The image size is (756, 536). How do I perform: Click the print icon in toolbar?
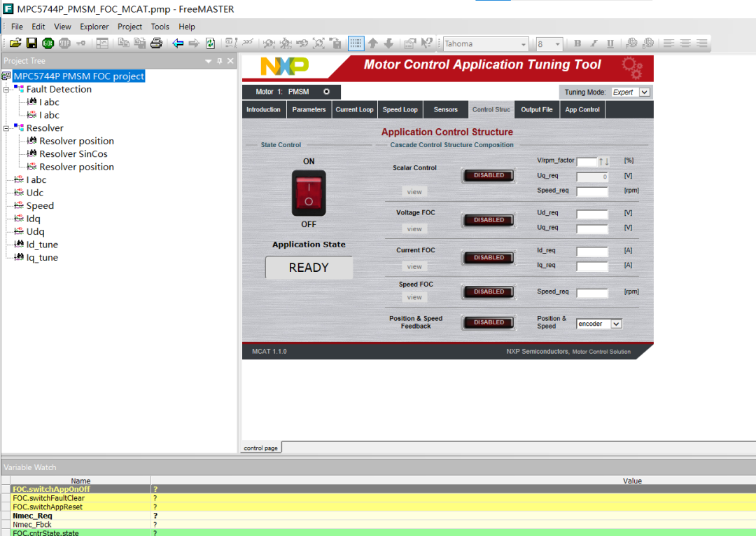point(156,43)
